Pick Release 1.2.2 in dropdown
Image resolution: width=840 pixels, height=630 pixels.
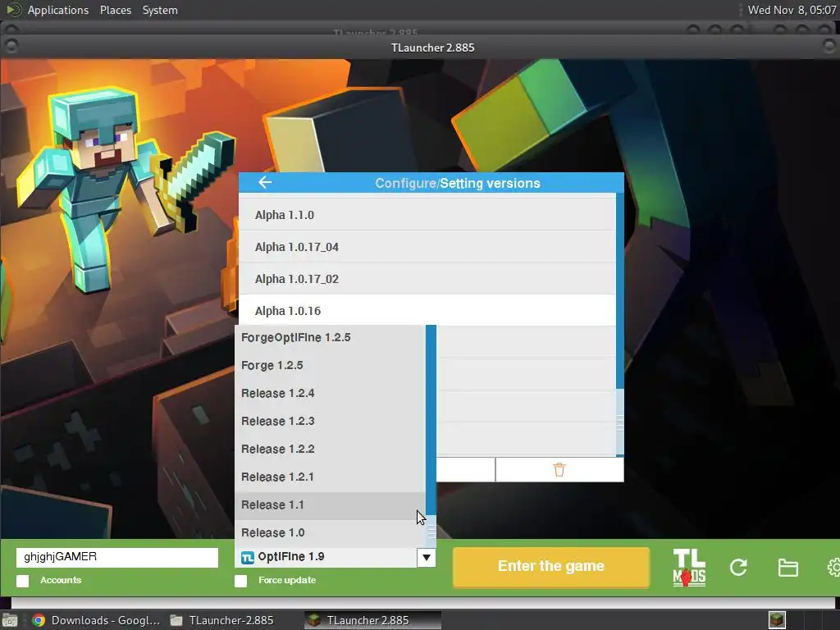pos(330,449)
